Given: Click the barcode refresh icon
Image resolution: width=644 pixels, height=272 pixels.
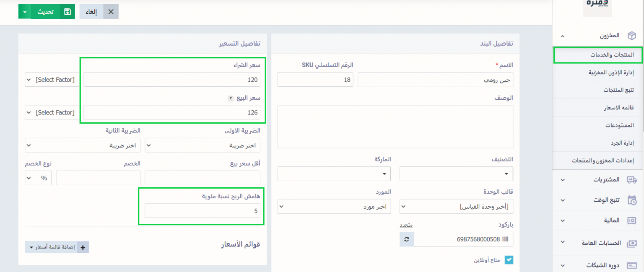Looking at the screenshot, I should (x=407, y=239).
